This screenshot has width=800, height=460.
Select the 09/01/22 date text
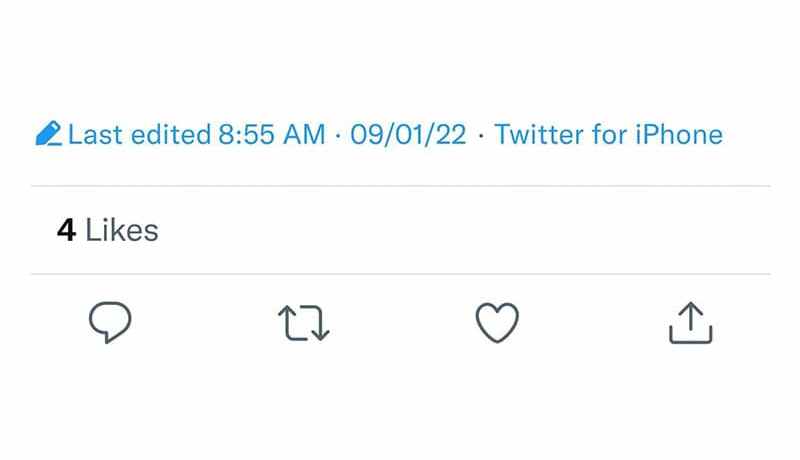(x=408, y=134)
